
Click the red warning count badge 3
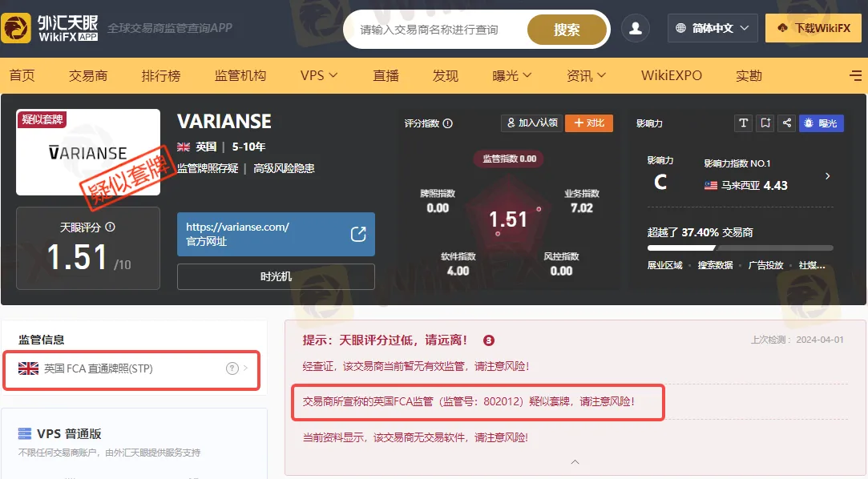point(488,340)
